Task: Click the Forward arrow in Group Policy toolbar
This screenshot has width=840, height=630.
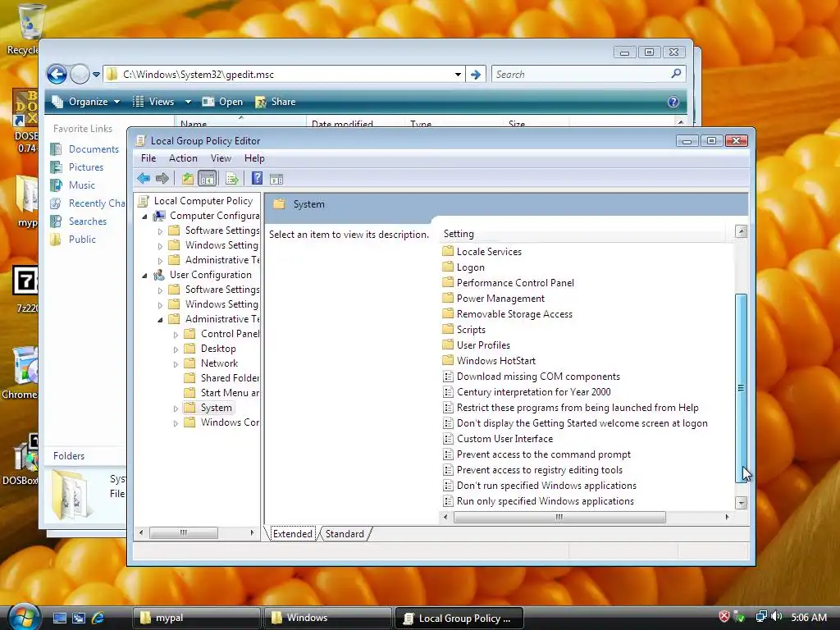Action: pyautogui.click(x=162, y=178)
